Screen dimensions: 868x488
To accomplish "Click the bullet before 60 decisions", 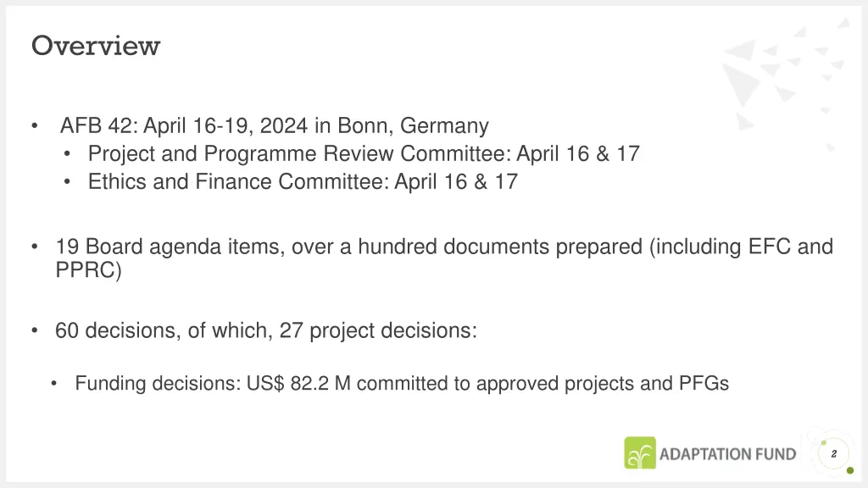I will (x=35, y=331).
